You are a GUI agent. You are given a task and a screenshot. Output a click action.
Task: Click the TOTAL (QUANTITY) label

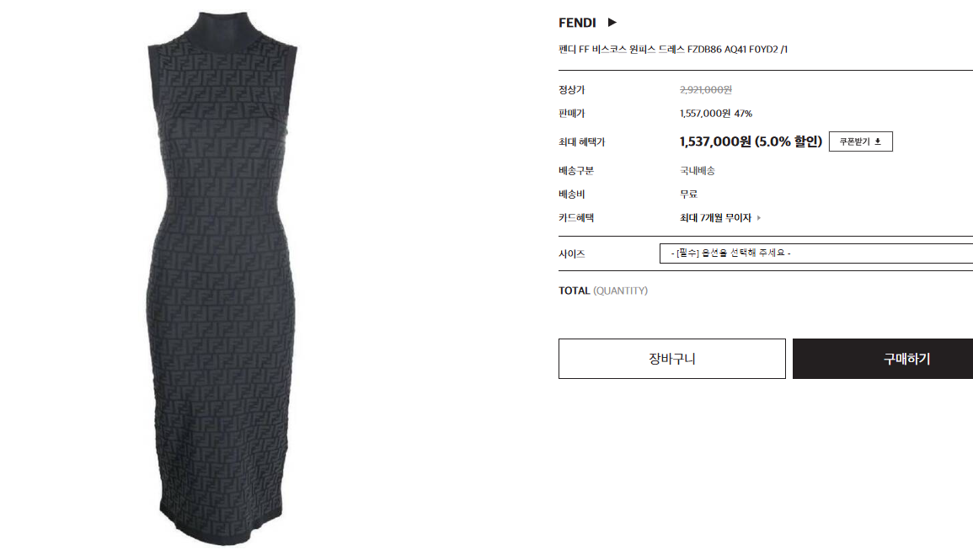tap(602, 291)
